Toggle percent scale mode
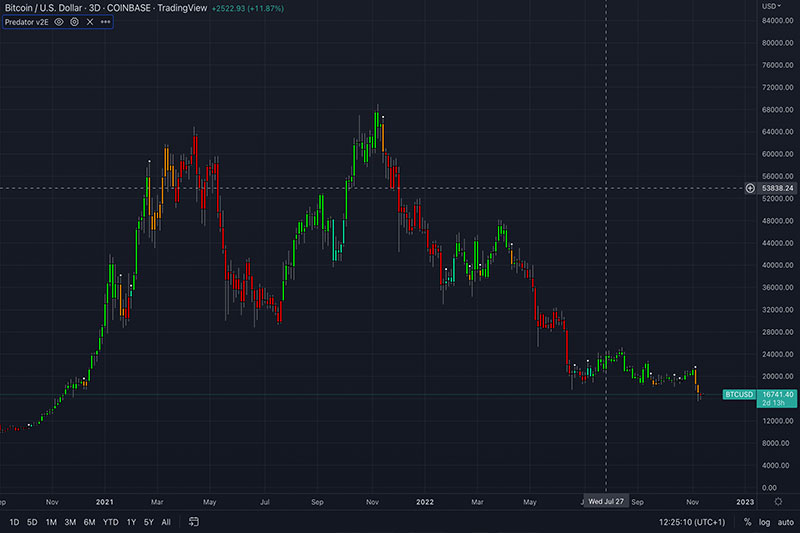The image size is (800, 533). 747,522
